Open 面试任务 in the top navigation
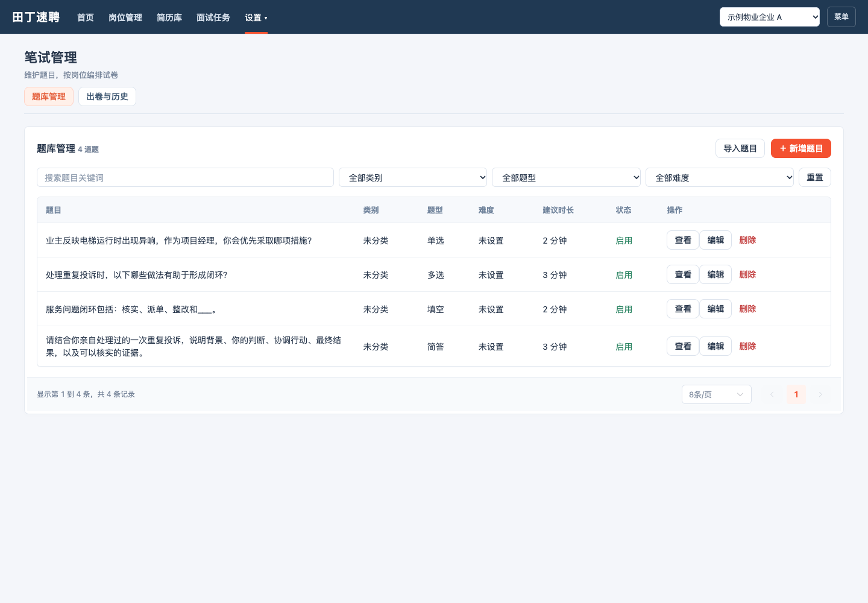 point(213,17)
